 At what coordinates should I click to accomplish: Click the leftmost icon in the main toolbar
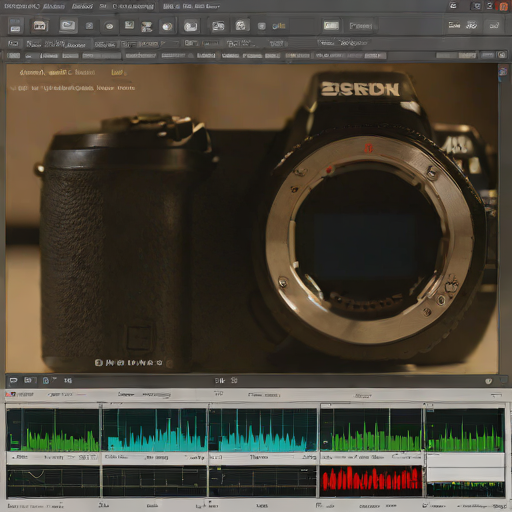[15, 26]
